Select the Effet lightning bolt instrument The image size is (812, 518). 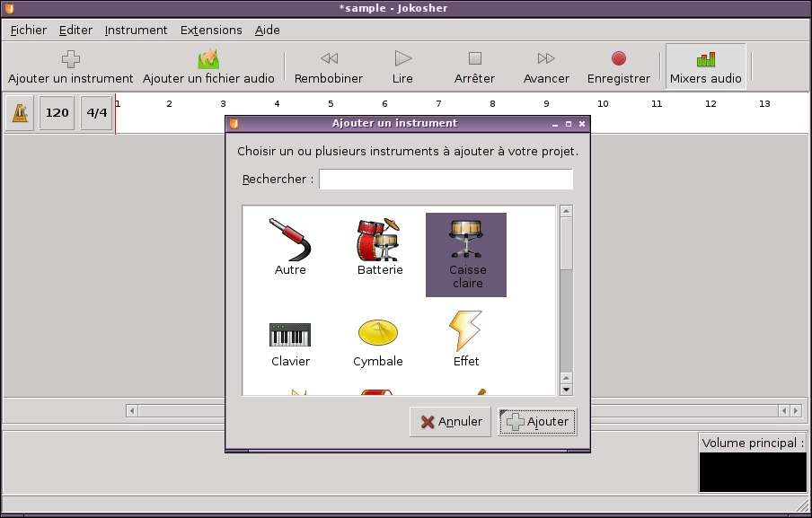[x=466, y=339]
